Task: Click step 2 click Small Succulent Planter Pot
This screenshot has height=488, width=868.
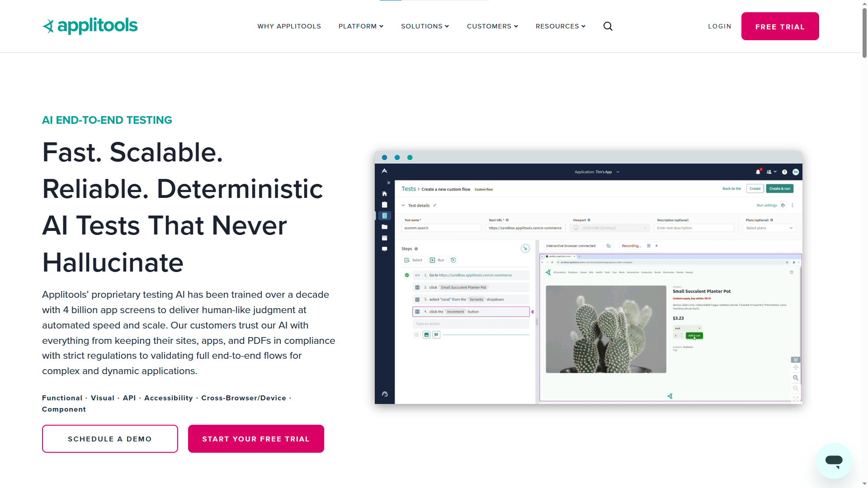Action: 471,287
